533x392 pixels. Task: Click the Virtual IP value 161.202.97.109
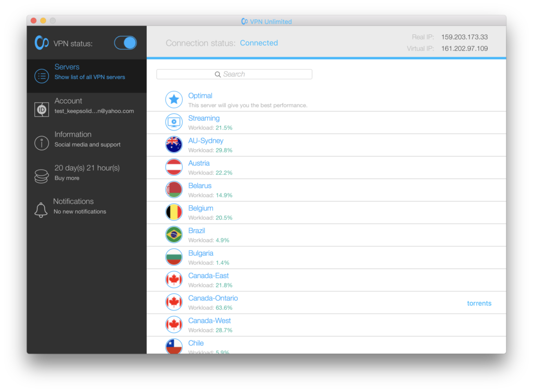(464, 48)
